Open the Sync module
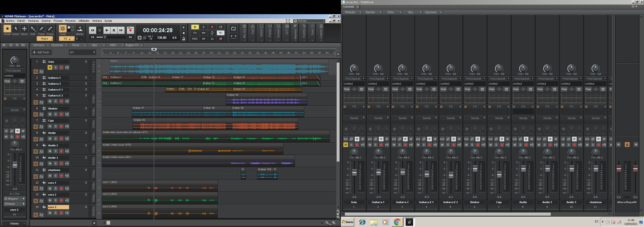The image size is (644, 227). [313, 32]
